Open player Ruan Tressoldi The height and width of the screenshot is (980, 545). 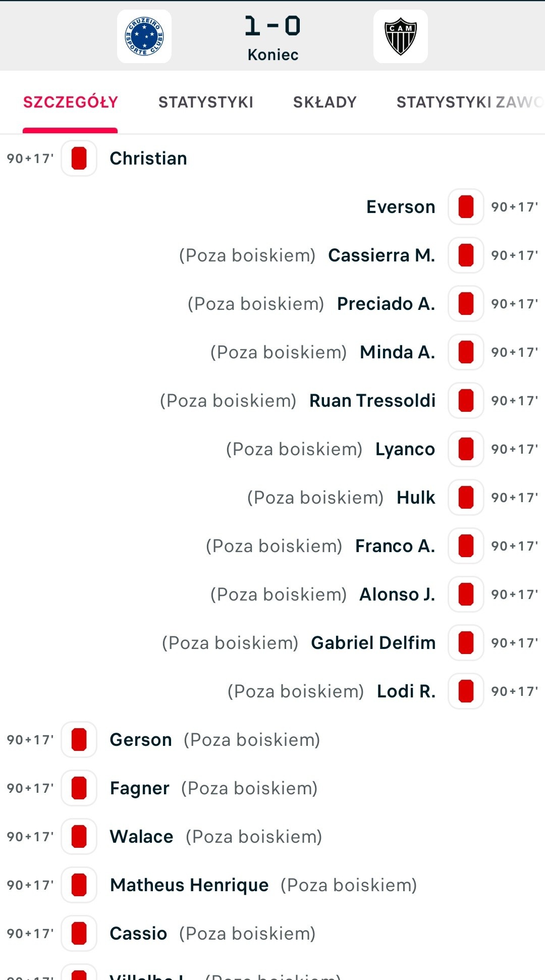pyautogui.click(x=372, y=401)
